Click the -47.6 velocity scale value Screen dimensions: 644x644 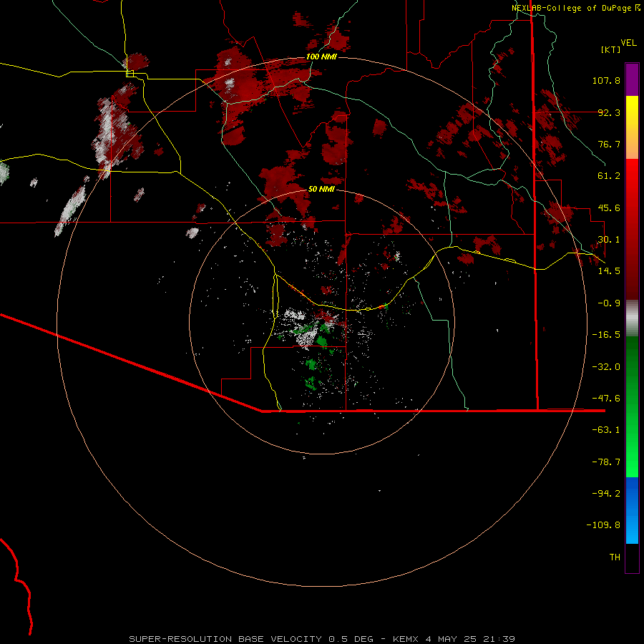(606, 399)
